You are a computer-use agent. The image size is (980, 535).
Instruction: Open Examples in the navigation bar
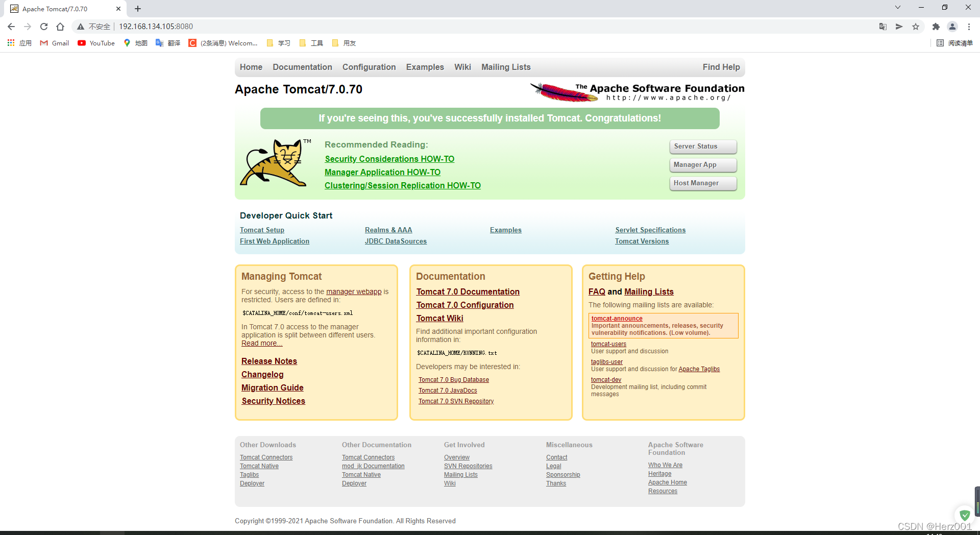425,67
